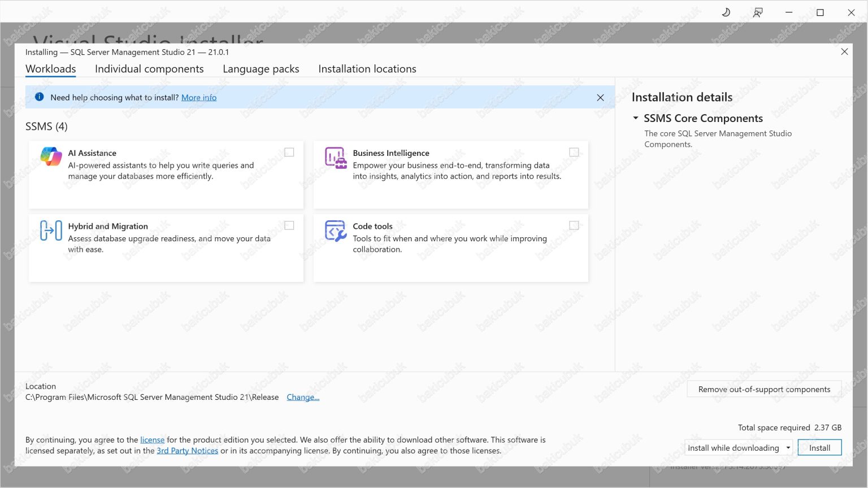Click the info icon in the blue banner

[x=39, y=97]
